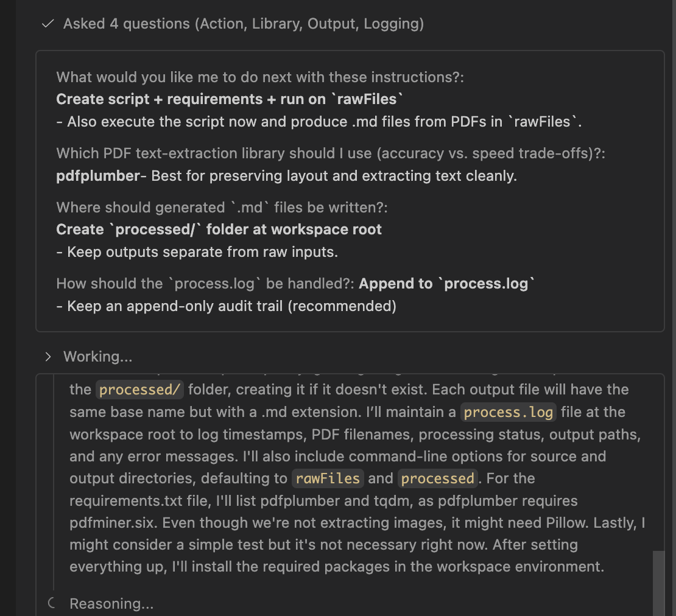Click the Reasoning progress spinner icon

51,603
